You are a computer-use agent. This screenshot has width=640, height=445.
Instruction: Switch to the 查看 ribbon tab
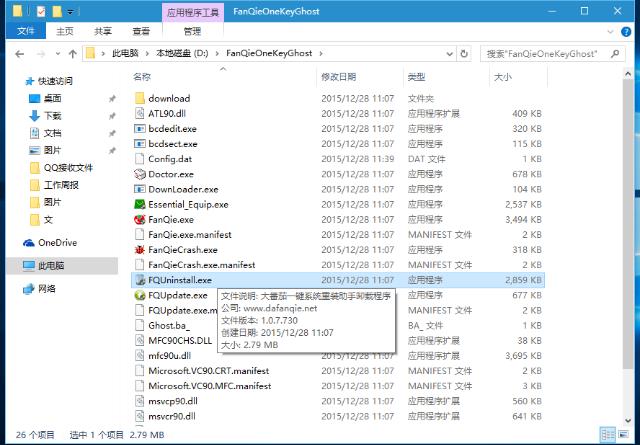coord(142,31)
